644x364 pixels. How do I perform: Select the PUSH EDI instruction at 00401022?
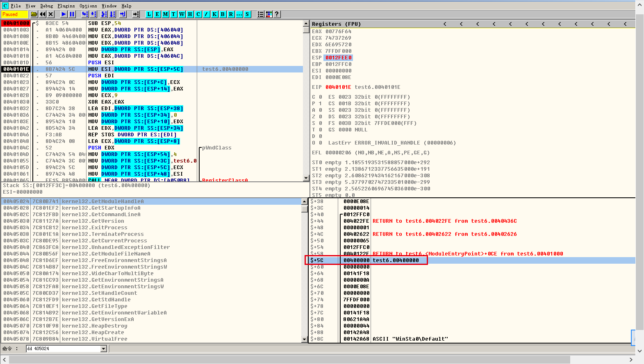[x=152, y=76]
